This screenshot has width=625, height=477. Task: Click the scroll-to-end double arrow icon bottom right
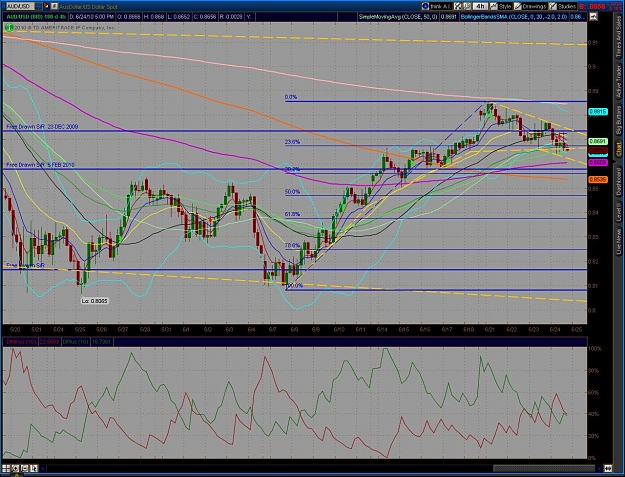608,468
